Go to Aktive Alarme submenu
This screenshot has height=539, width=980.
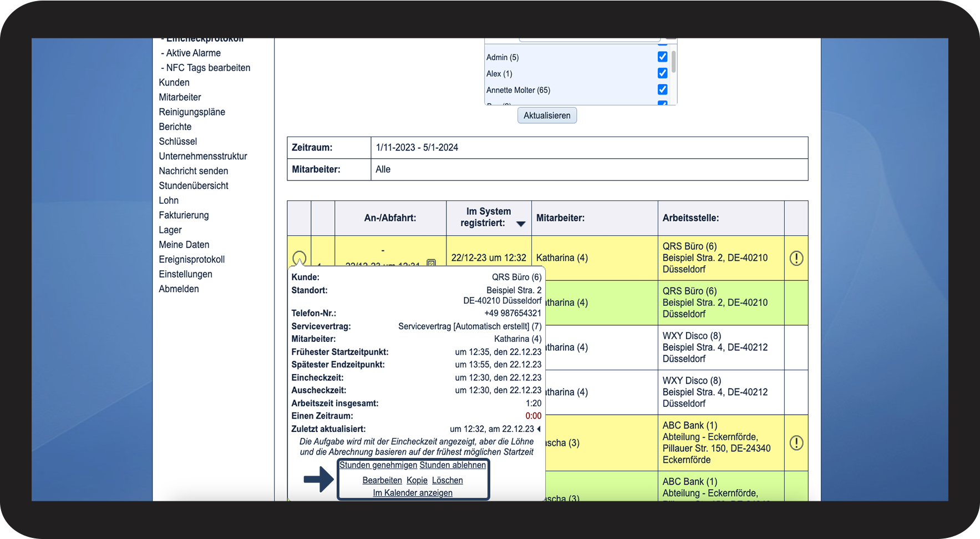click(x=193, y=53)
